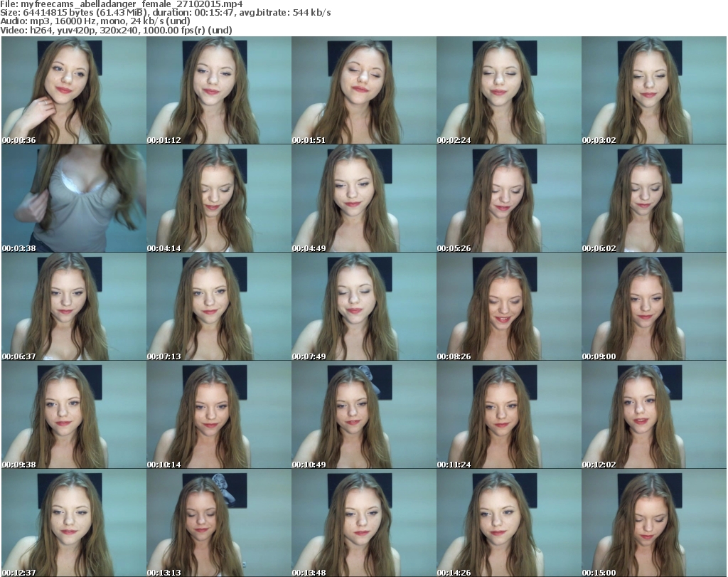Click the frame stamped 00:08:26
This screenshot has height=577, width=728.
pos(509,307)
